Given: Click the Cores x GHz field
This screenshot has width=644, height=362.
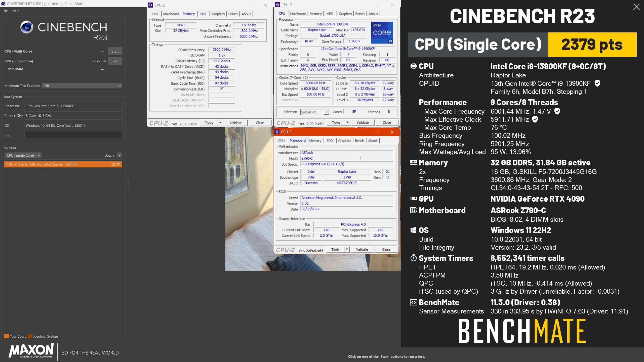Looking at the screenshot, I should 73,116.
